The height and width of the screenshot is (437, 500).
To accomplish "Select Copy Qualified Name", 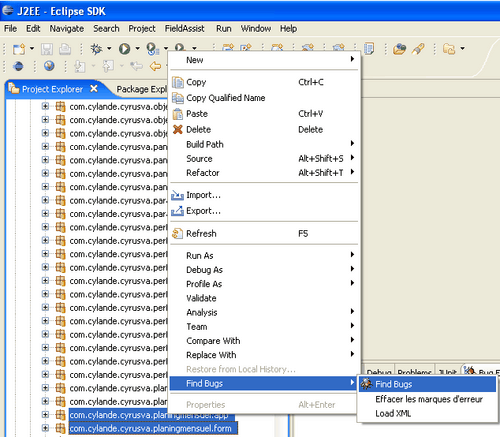I will point(264,98).
